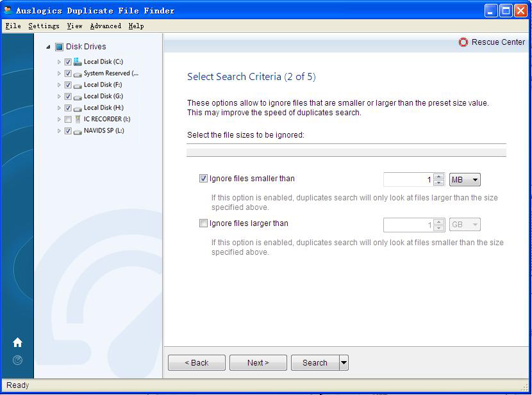532x395 pixels.
Task: Decrease the smaller-than size value
Action: (x=439, y=182)
